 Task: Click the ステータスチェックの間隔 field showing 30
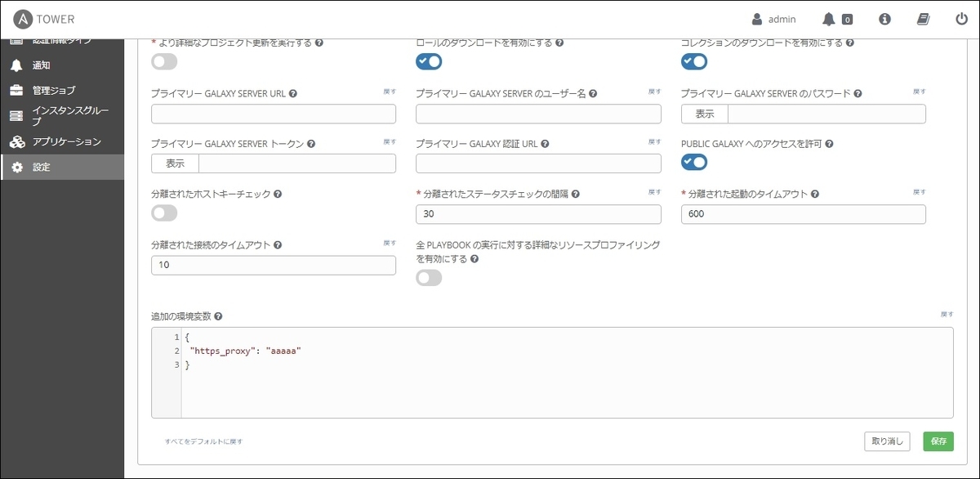[x=538, y=214]
